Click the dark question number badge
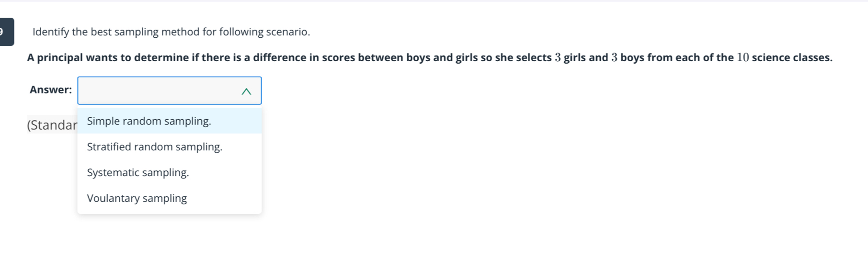Viewport: 868px width, 278px height. pos(6,32)
